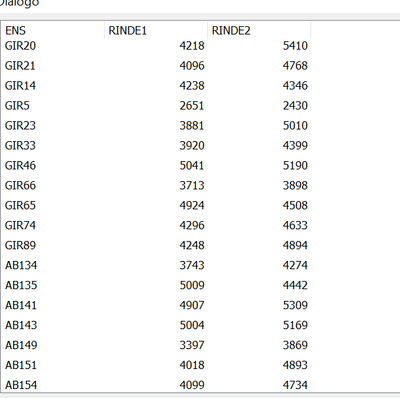
Task: Click the RINDE2 column header
Action: coord(259,31)
